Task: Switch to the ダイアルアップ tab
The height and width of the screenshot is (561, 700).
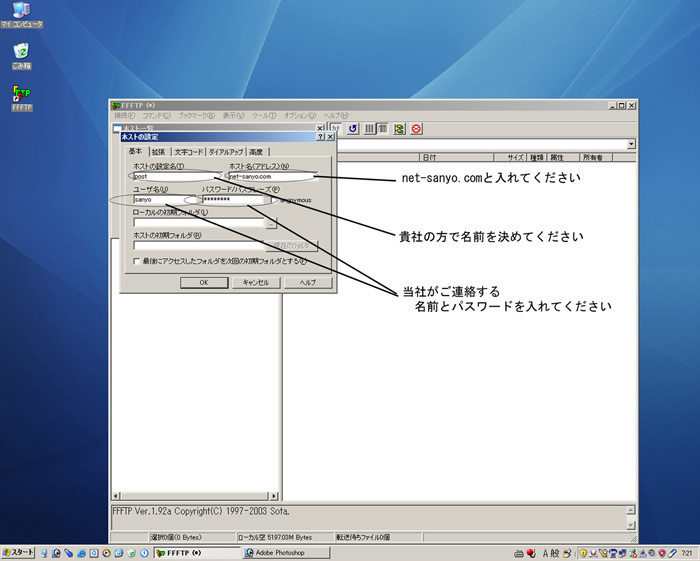Action: pyautogui.click(x=226, y=152)
